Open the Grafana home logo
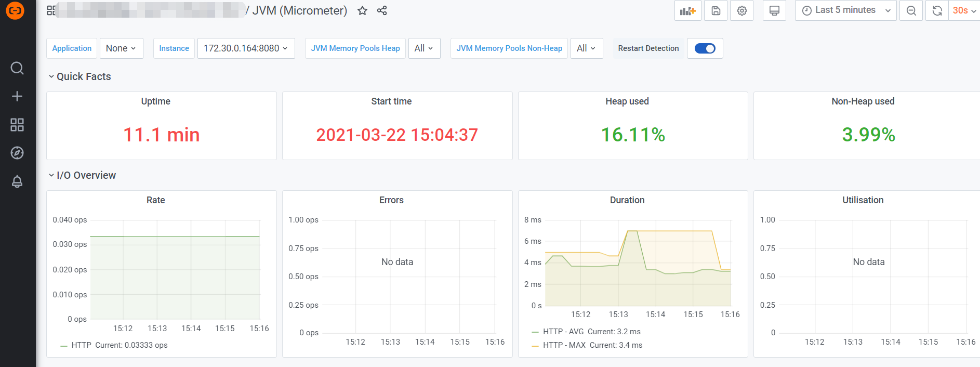The width and height of the screenshot is (980, 367). pyautogui.click(x=15, y=10)
